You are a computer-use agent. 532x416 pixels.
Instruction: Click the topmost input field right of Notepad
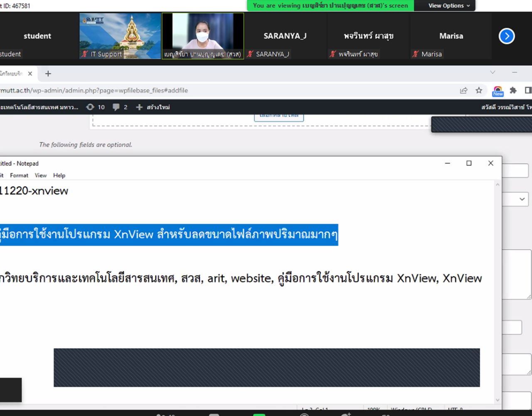pyautogui.click(x=515, y=171)
